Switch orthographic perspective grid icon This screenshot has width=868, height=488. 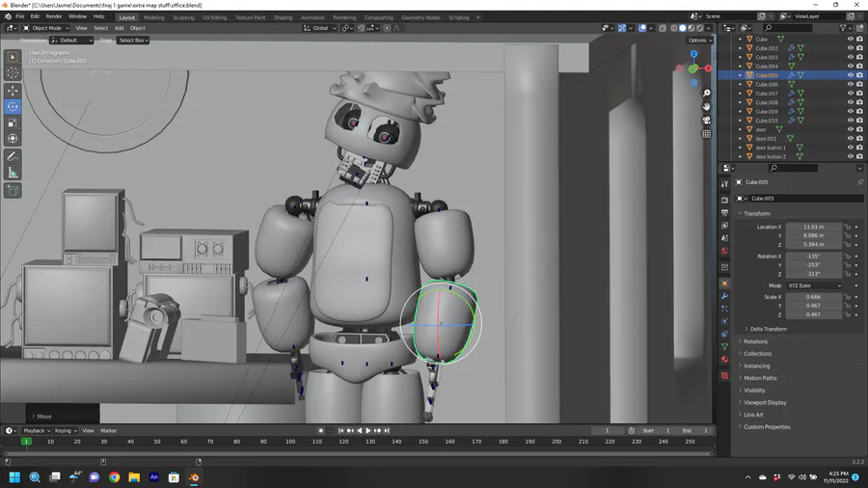pos(706,134)
